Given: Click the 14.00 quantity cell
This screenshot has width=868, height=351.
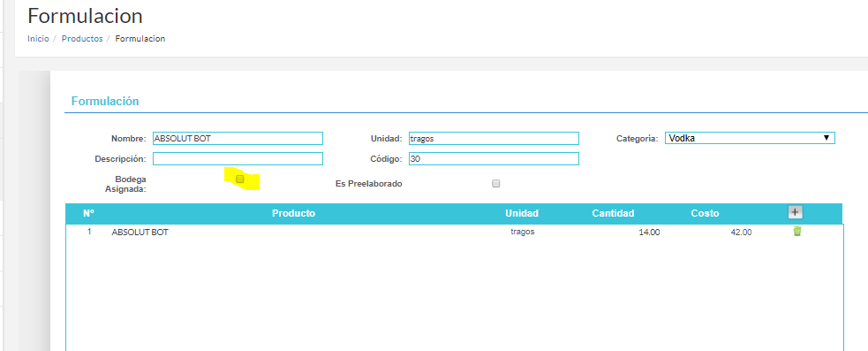Looking at the screenshot, I should pos(649,233).
